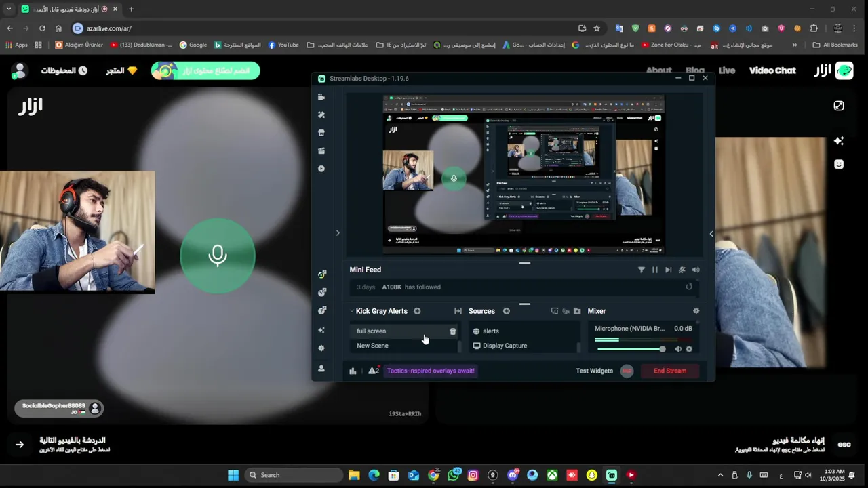Open the Editor camera icon in Streamlabs sidebar
Viewport: 868px width, 488px height.
tap(321, 97)
